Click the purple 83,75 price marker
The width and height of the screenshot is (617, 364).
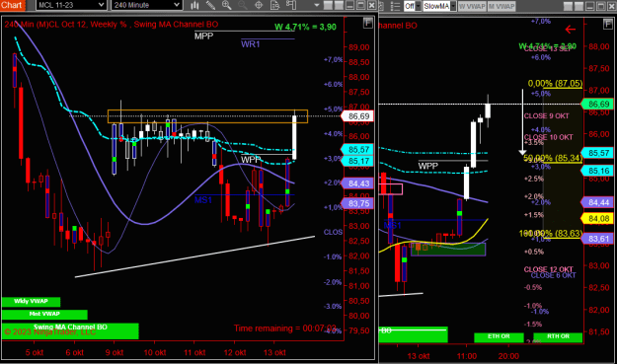pyautogui.click(x=357, y=203)
